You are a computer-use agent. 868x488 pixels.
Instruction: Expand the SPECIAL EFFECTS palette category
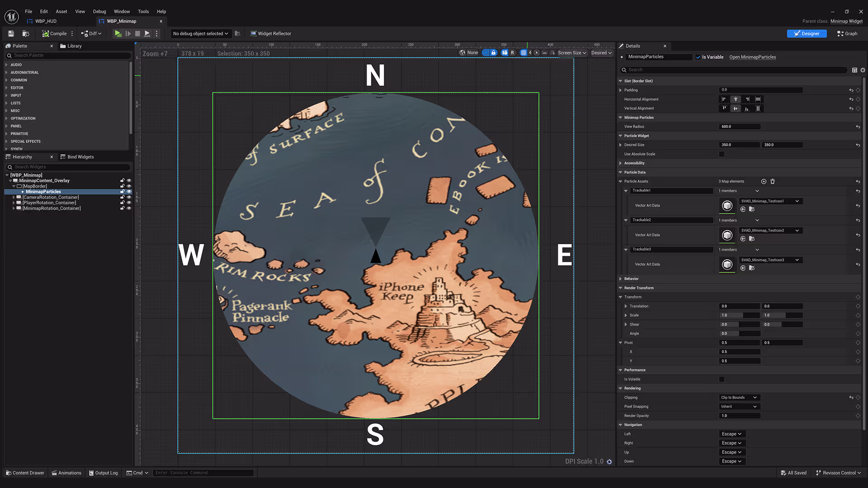[6, 141]
